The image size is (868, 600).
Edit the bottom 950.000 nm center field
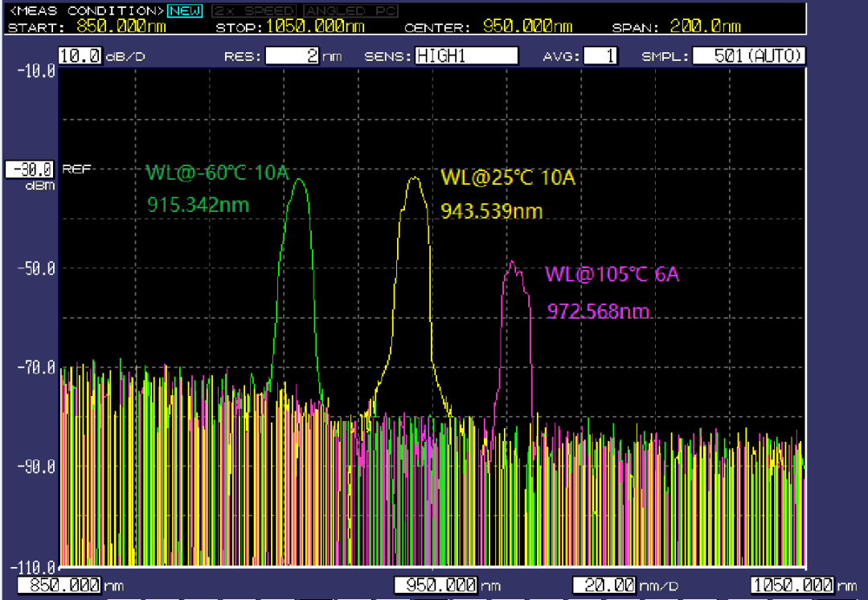[x=436, y=585]
